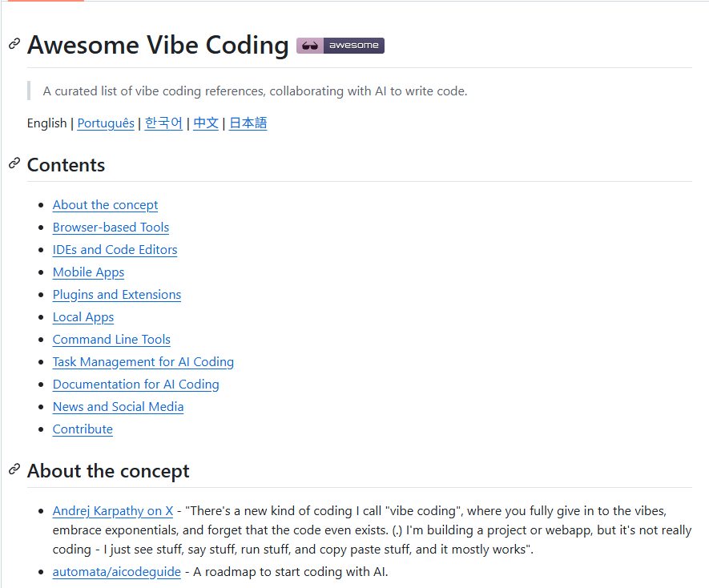Open the 中文 translation link
The image size is (709, 588).
click(205, 123)
